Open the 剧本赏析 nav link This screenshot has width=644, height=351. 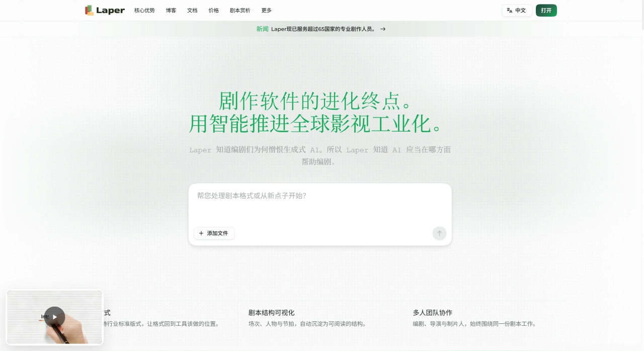coord(240,11)
